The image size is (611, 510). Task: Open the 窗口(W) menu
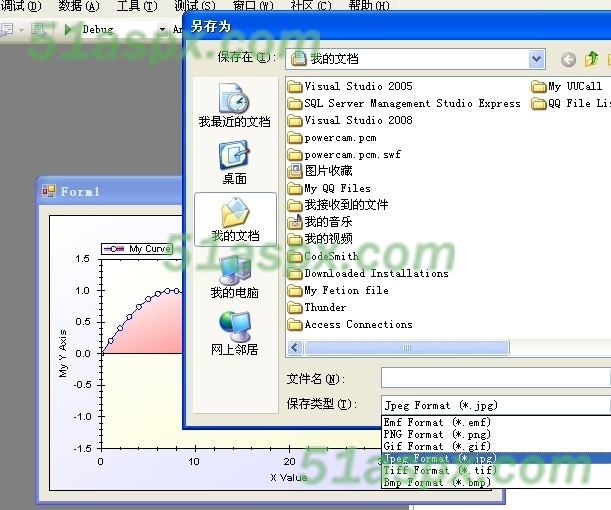[253, 5]
